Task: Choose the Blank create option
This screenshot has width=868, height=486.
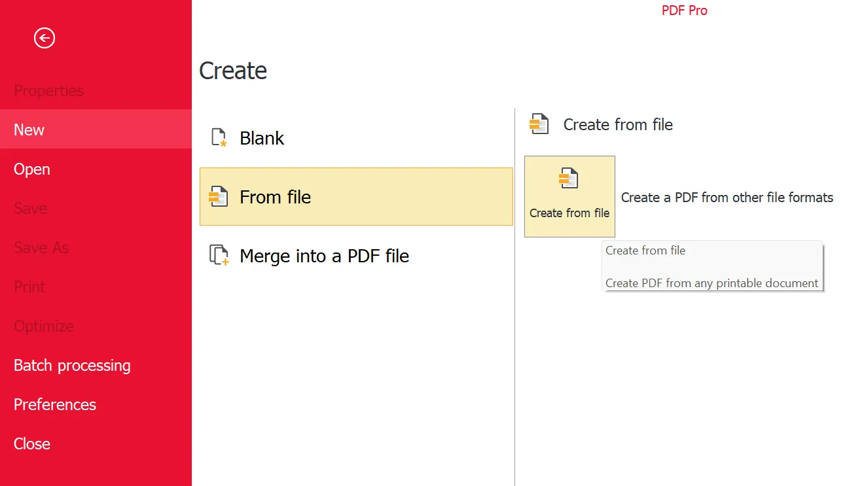Action: [262, 138]
